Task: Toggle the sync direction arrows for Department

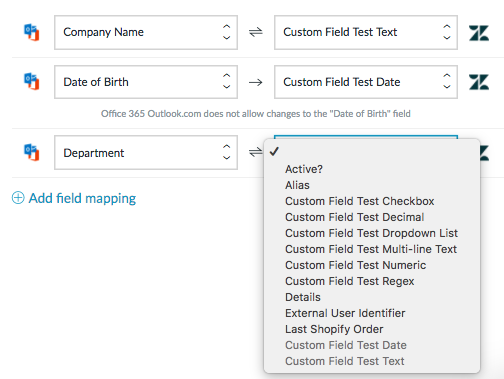Action: point(256,152)
